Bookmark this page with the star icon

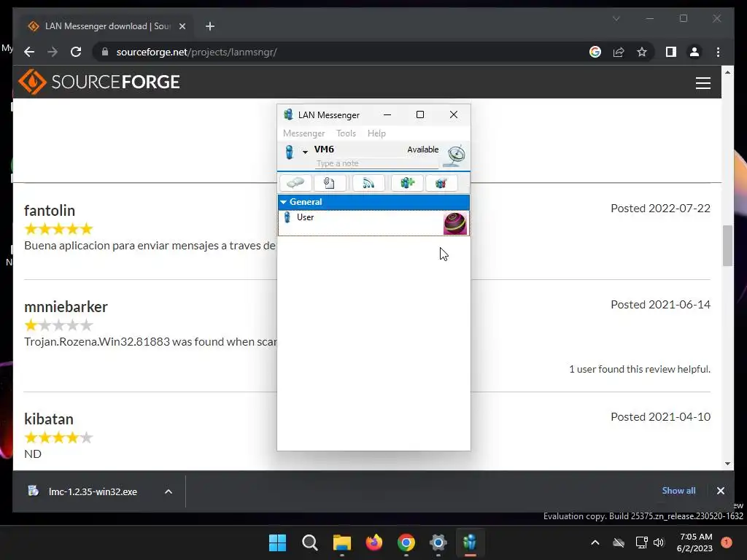coord(642,52)
